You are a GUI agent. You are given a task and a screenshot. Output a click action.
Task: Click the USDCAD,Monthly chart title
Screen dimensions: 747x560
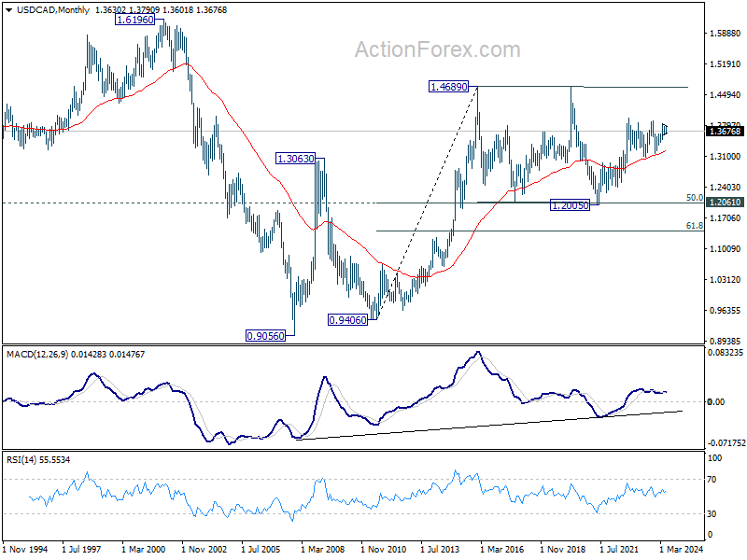pyautogui.click(x=53, y=10)
